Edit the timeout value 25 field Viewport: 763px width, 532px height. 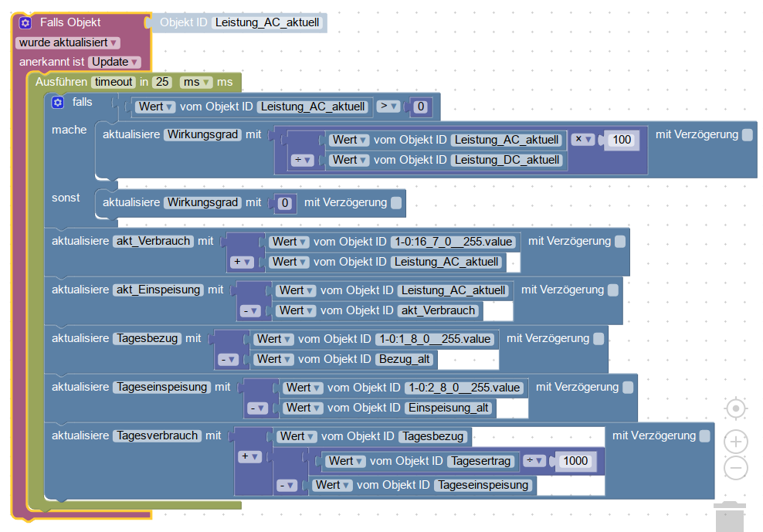tap(162, 82)
